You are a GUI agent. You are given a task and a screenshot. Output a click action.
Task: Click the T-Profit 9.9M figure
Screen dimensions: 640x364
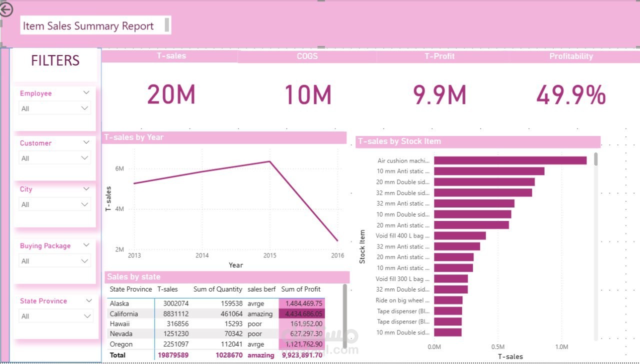(439, 95)
